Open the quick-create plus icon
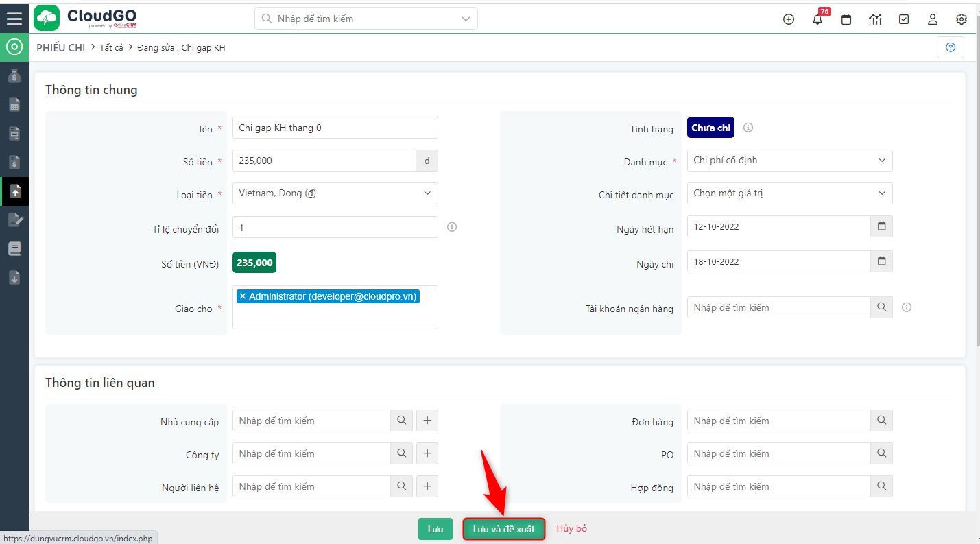Viewport: 980px width, 544px height. coord(788,19)
